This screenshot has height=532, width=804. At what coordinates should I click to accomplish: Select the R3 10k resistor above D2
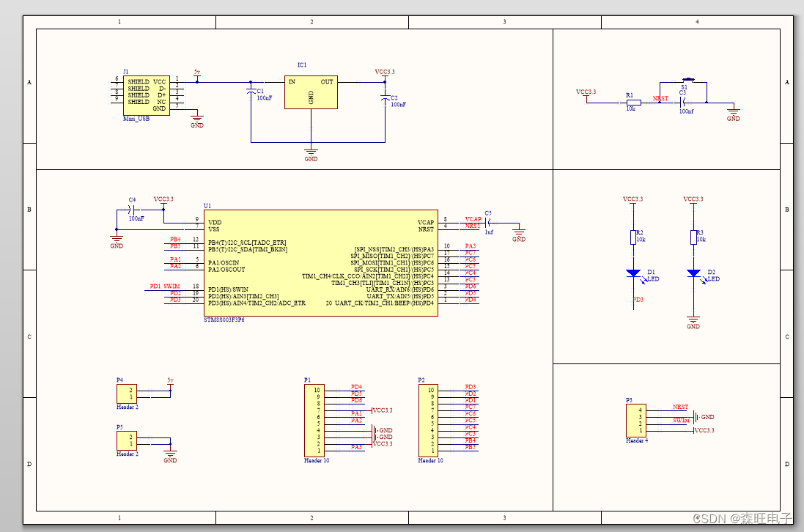coord(693,237)
